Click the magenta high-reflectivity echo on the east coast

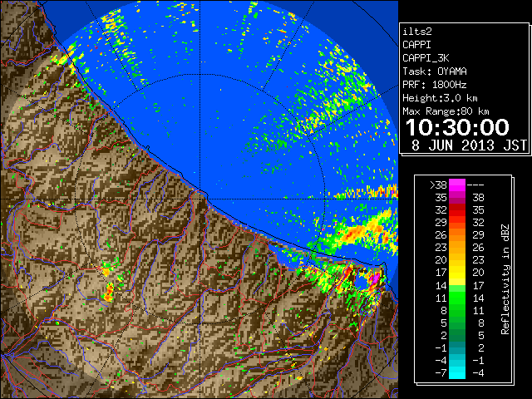(x=375, y=278)
